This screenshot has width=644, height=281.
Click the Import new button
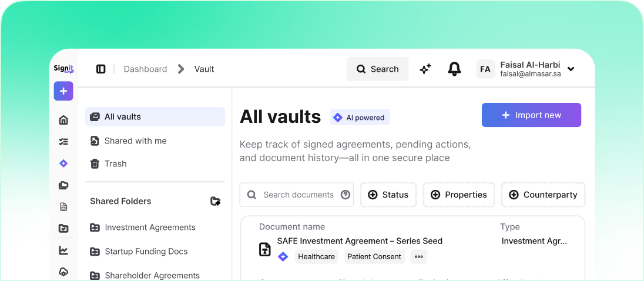(x=531, y=115)
